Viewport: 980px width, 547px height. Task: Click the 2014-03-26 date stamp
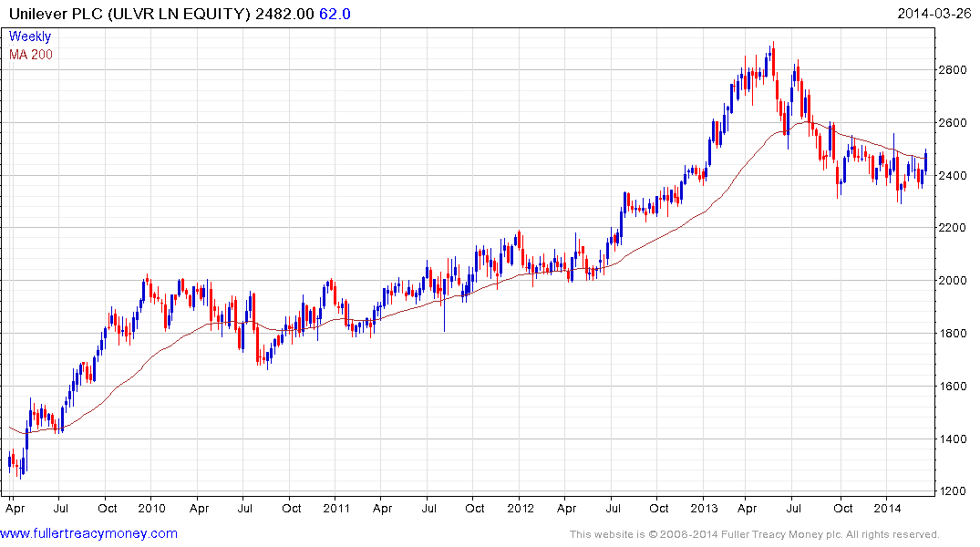pyautogui.click(x=934, y=14)
